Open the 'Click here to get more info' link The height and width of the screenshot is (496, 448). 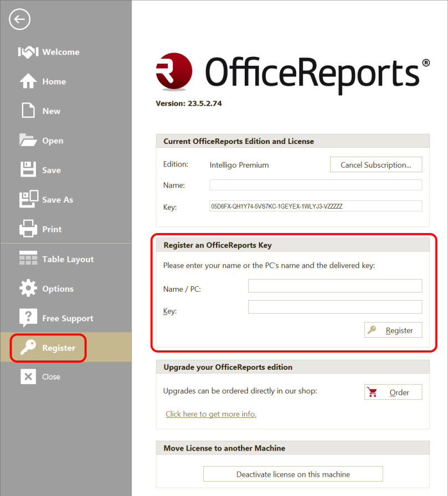(x=210, y=414)
